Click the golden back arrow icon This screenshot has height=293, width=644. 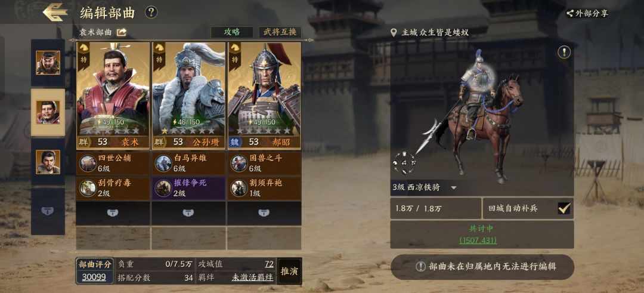point(55,13)
